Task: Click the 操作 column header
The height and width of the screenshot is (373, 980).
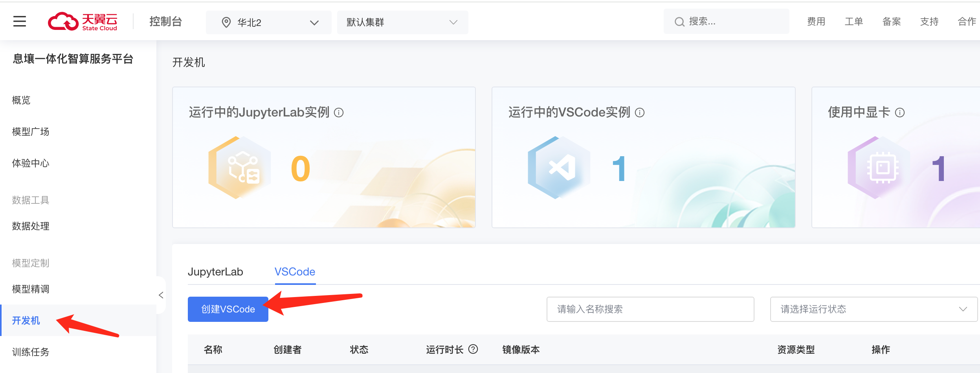Action: [x=881, y=350]
